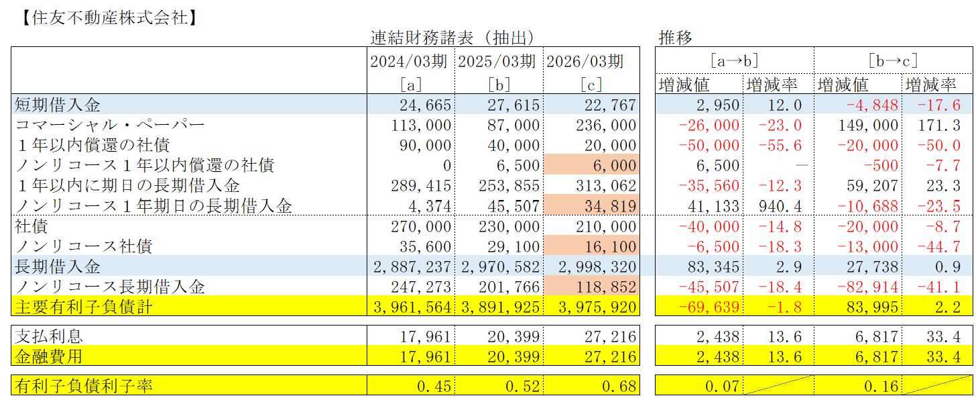
Task: Click the ノンリコース長期借入金 row label
Action: coord(109,287)
